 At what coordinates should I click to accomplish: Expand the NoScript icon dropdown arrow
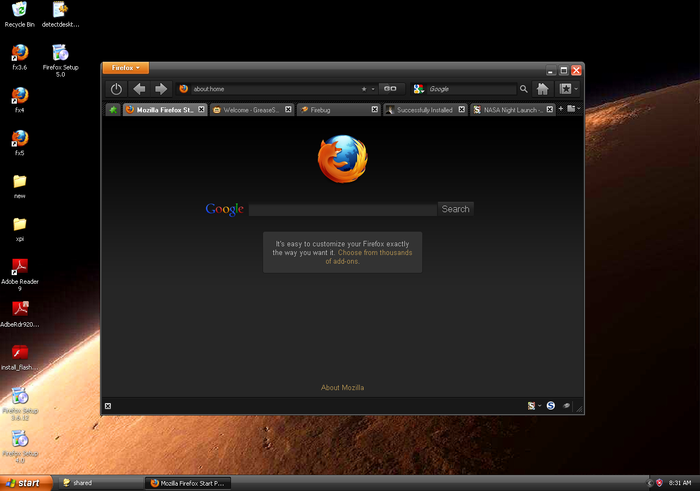pyautogui.click(x=539, y=406)
